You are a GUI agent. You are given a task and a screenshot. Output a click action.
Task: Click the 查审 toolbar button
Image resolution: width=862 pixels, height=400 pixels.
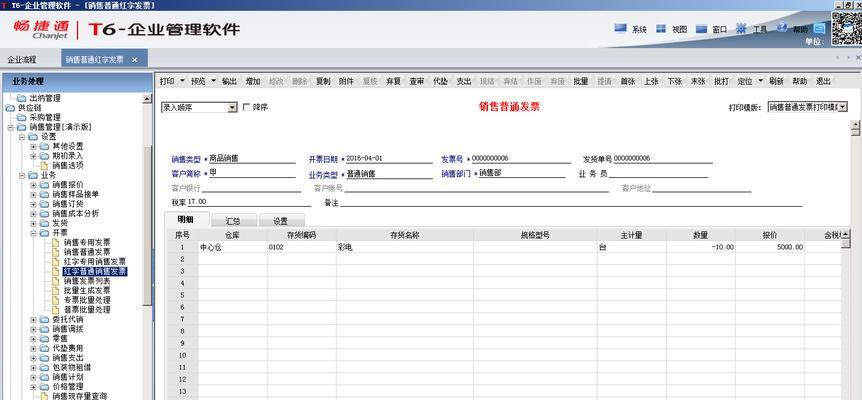(x=417, y=81)
